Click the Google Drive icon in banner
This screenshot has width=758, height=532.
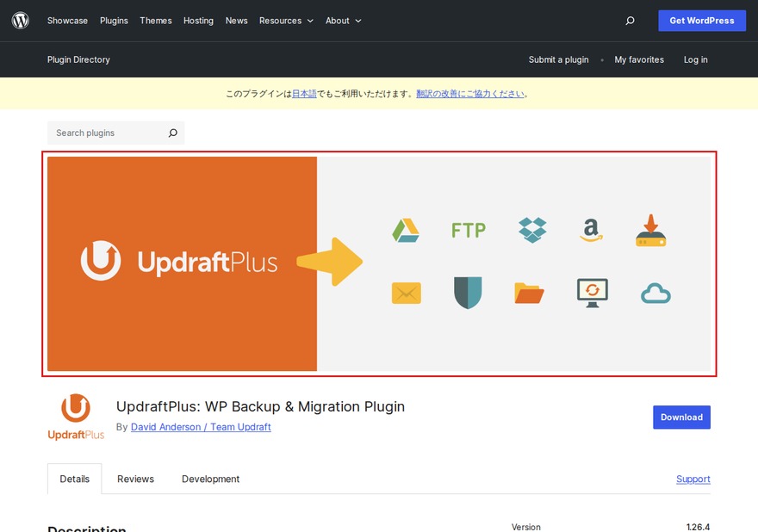[406, 231]
